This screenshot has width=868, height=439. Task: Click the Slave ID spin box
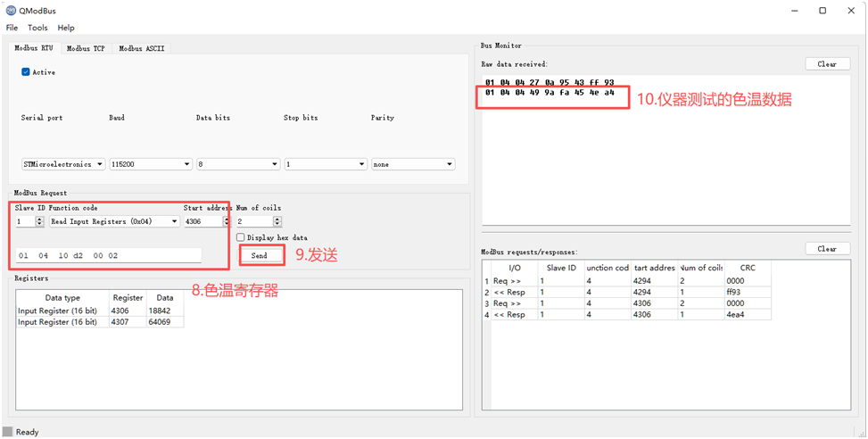[x=25, y=221]
